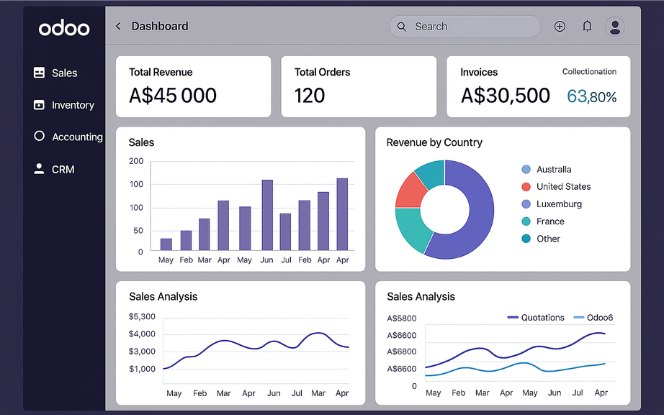Toggle the Quotations legend series

[x=536, y=318]
